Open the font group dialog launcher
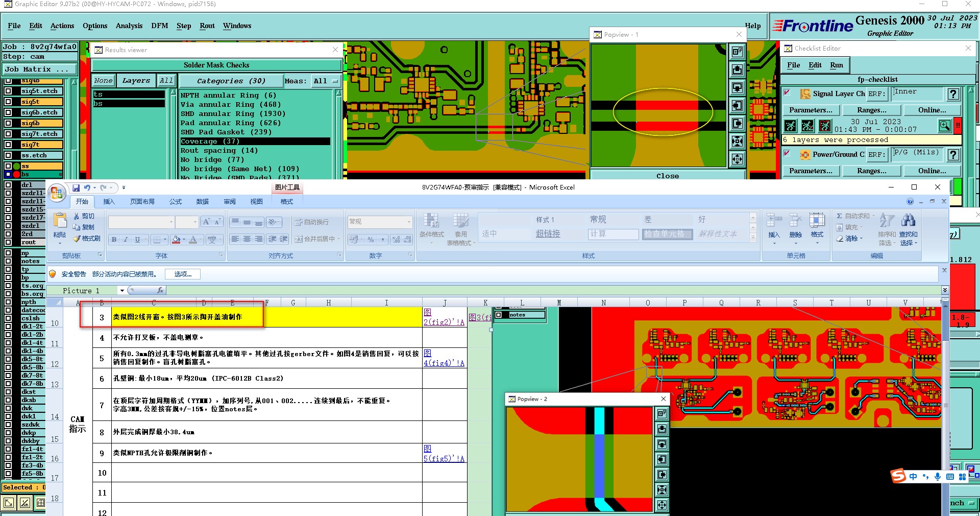Image resolution: width=980 pixels, height=516 pixels. point(221,255)
